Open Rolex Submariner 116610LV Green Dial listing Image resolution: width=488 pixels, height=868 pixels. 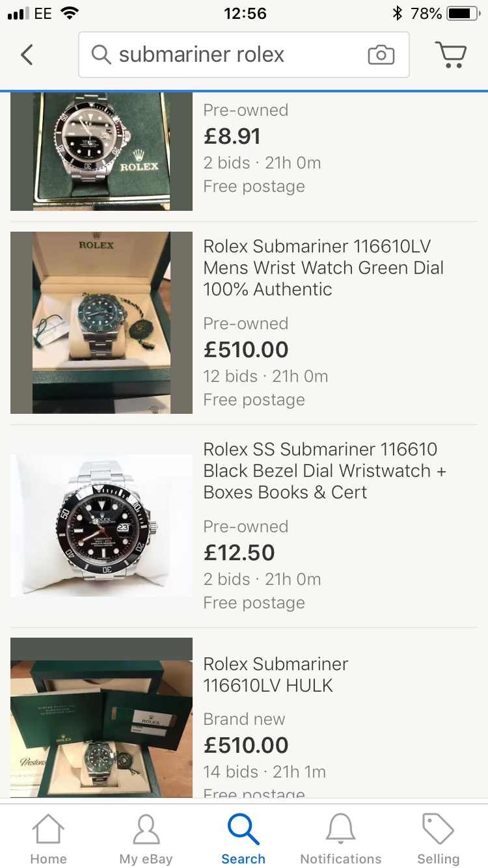[323, 267]
